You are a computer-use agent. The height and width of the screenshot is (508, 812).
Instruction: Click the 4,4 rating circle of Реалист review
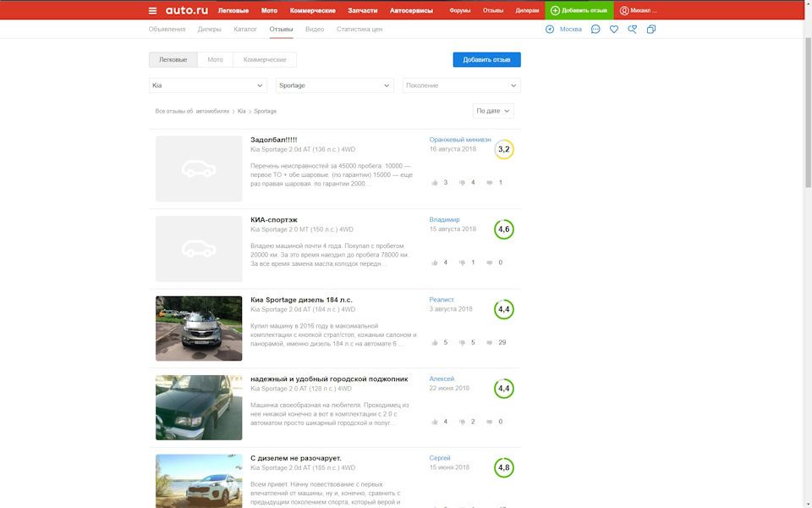tap(504, 310)
